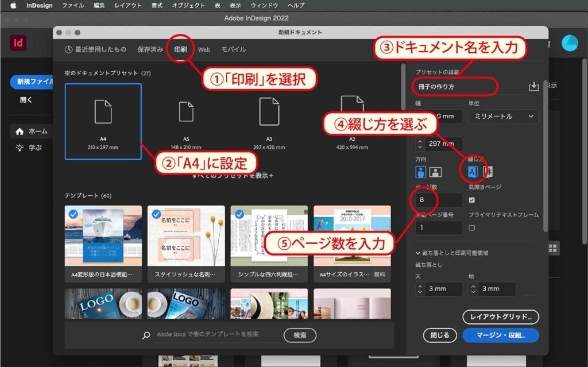Open the 単位 units dropdown
Image resolution: width=588 pixels, height=367 pixels.
[504, 116]
